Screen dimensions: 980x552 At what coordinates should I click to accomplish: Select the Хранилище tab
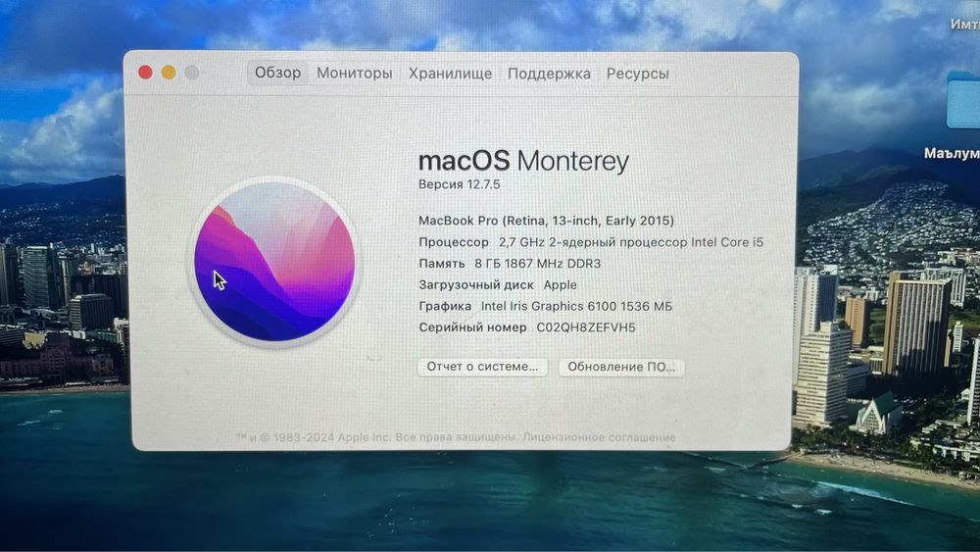point(450,74)
